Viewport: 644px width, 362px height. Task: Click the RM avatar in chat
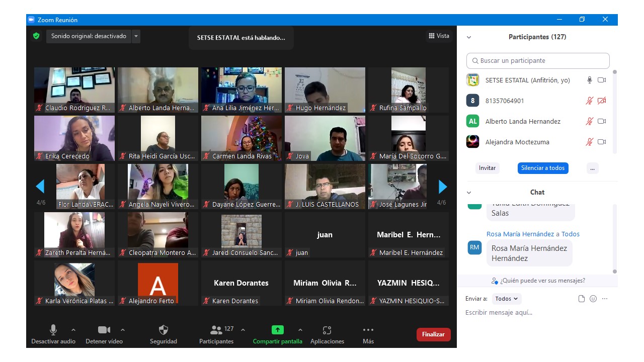[x=474, y=247]
